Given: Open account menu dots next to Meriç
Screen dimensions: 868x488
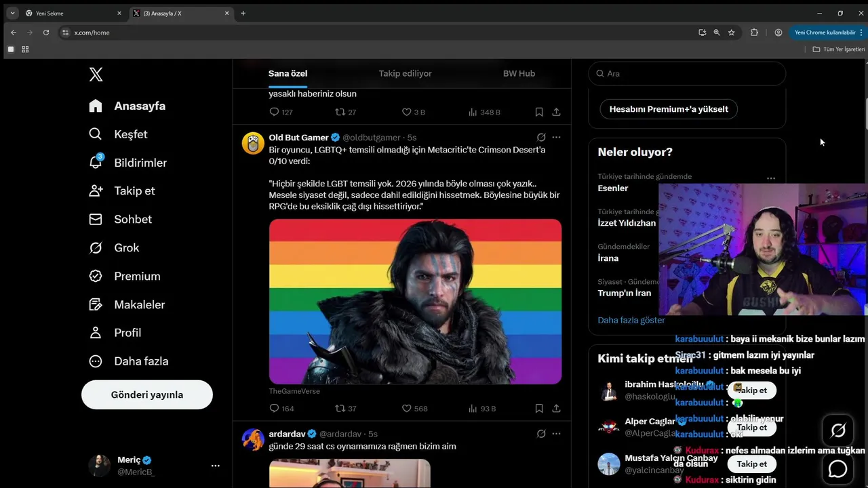Looking at the screenshot, I should coord(215,466).
